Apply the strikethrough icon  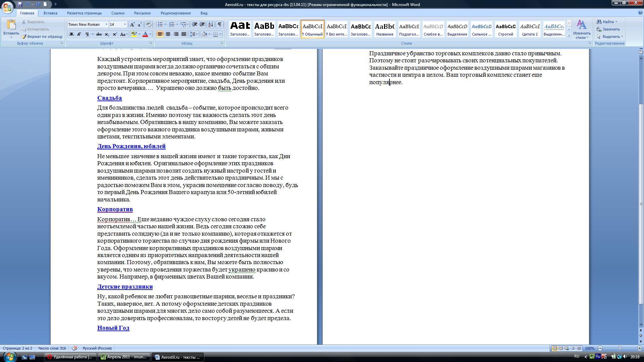[x=99, y=34]
